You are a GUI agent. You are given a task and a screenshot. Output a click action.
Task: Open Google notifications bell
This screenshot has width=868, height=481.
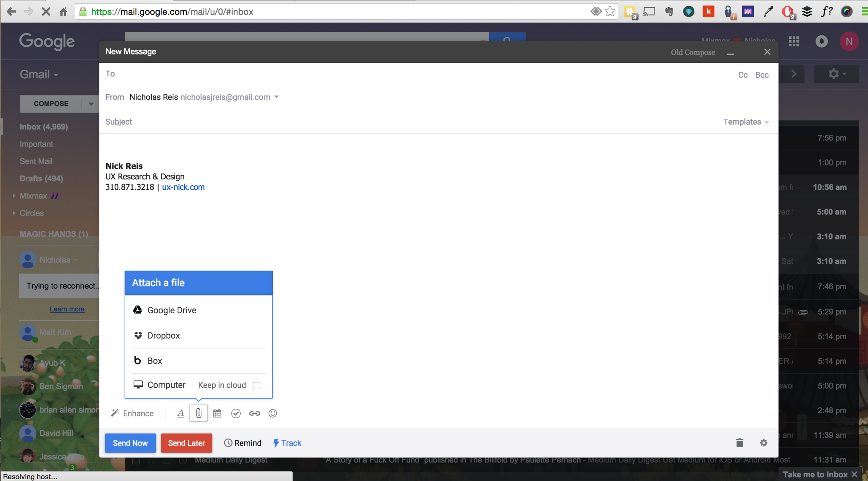click(x=821, y=42)
